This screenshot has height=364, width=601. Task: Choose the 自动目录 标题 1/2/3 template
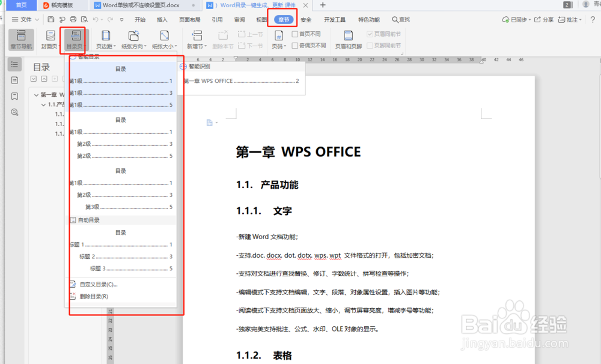point(121,250)
